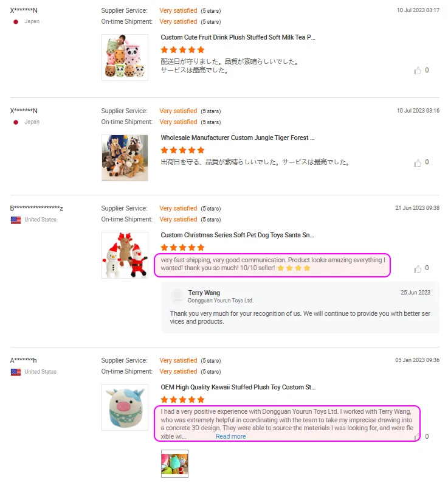Click Terry Wang's avatar icon
448x488 pixels.
click(177, 296)
